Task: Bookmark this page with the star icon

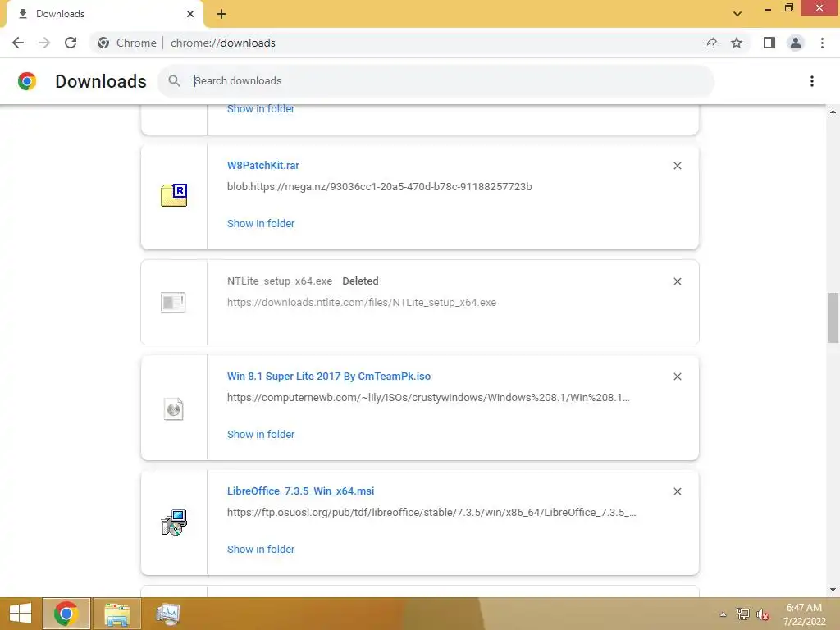Action: pyautogui.click(x=737, y=43)
